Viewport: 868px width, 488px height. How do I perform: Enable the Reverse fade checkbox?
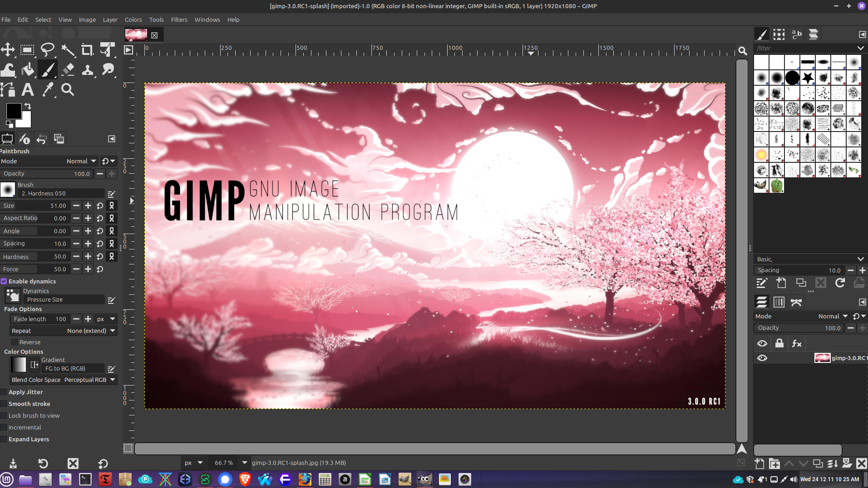[x=15, y=342]
